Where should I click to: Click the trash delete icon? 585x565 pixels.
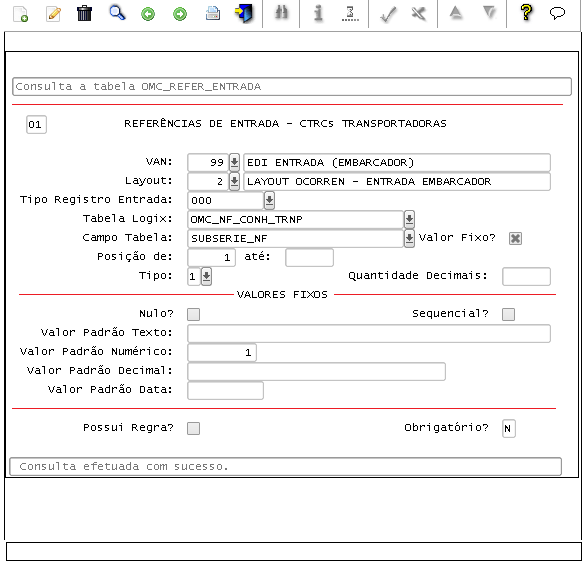click(84, 13)
